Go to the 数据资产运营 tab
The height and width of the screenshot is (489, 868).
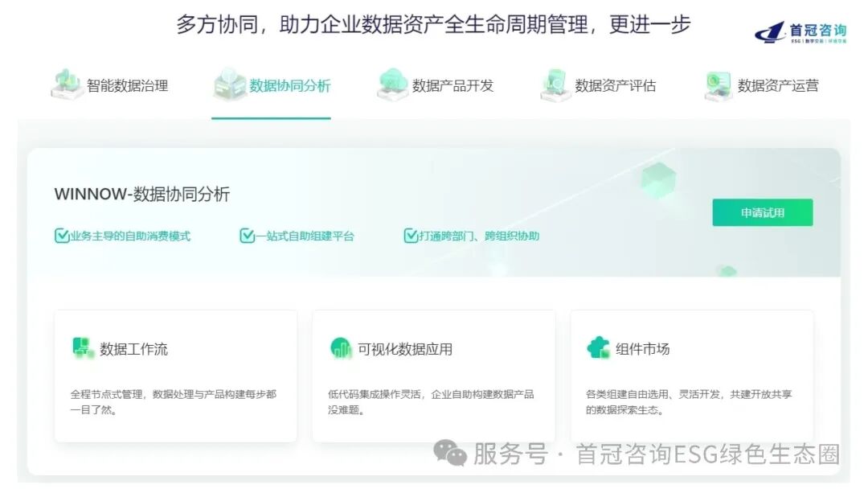pyautogui.click(x=761, y=84)
